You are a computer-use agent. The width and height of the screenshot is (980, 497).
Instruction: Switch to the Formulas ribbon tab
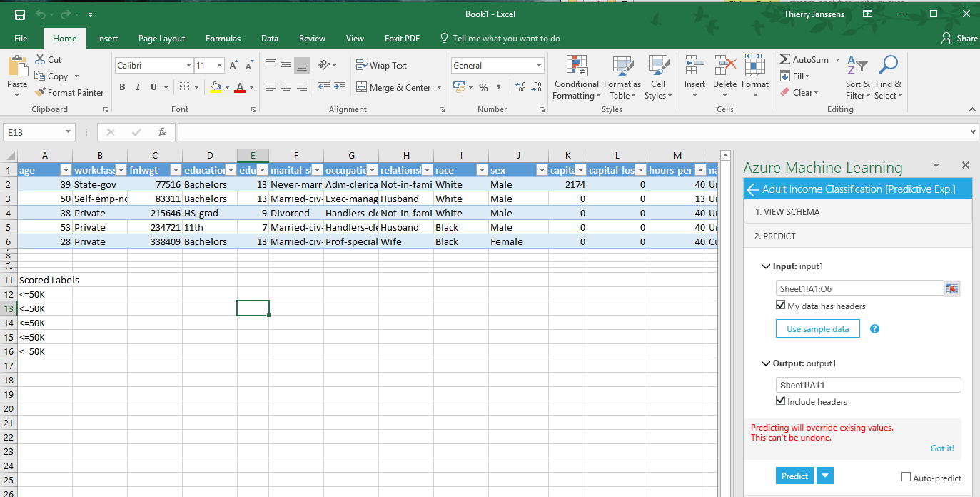click(x=223, y=39)
